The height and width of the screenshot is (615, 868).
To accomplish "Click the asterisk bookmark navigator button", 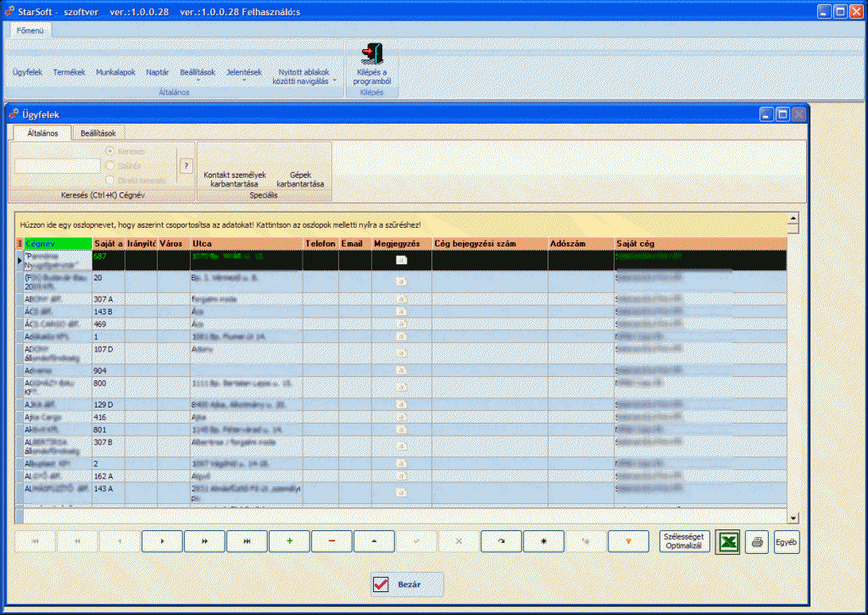I will coord(544,541).
